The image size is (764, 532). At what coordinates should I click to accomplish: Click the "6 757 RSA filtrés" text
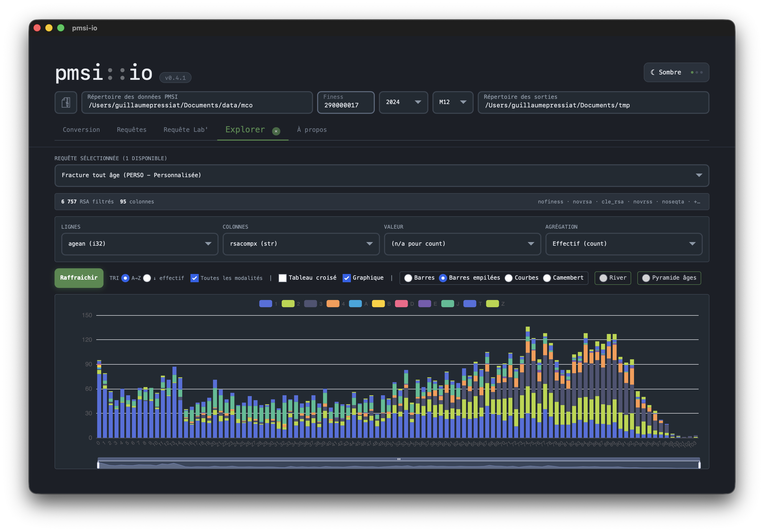click(x=88, y=202)
